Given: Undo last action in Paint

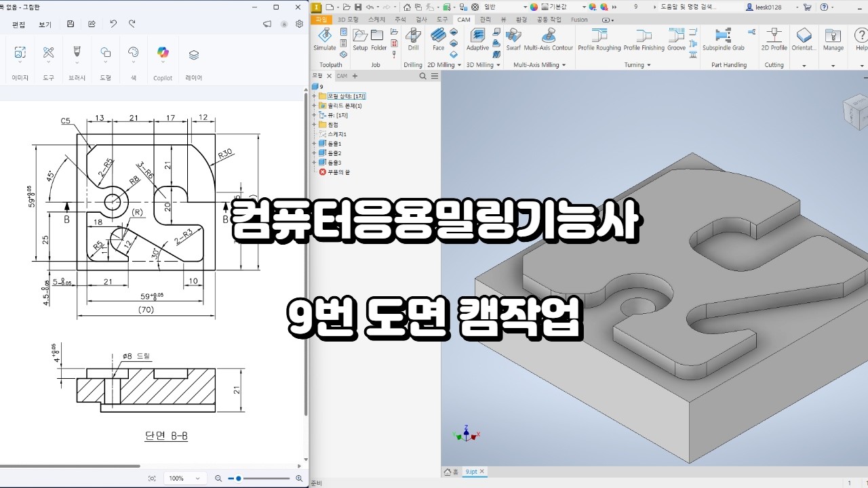Looking at the screenshot, I should click(113, 24).
